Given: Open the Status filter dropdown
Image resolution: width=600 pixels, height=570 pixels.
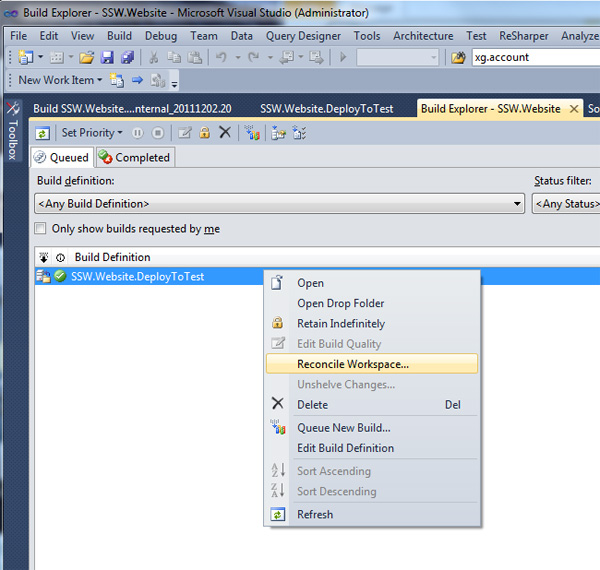Looking at the screenshot, I should 565,204.
